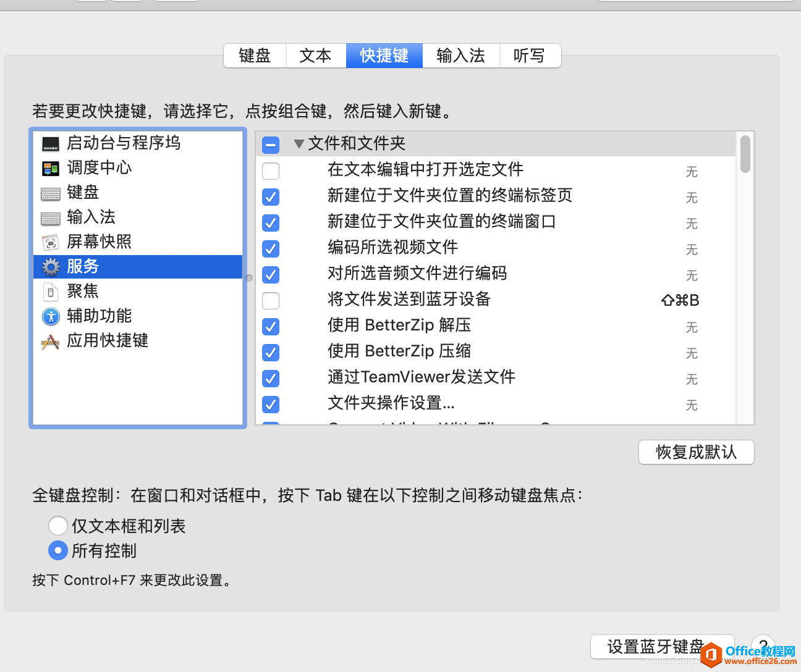Click the Spotlight icon beside 聚焦
Screen dimensions: 801x672
pos(51,292)
